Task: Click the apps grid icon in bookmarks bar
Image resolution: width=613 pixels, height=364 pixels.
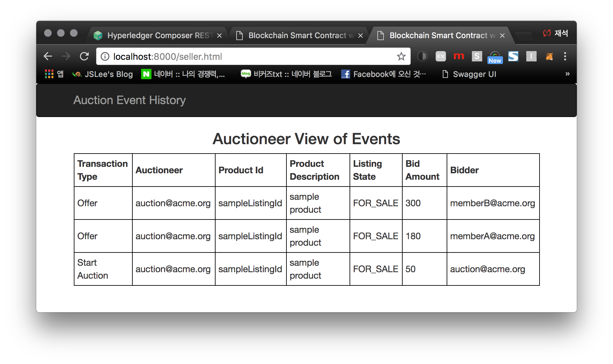Action: point(49,74)
